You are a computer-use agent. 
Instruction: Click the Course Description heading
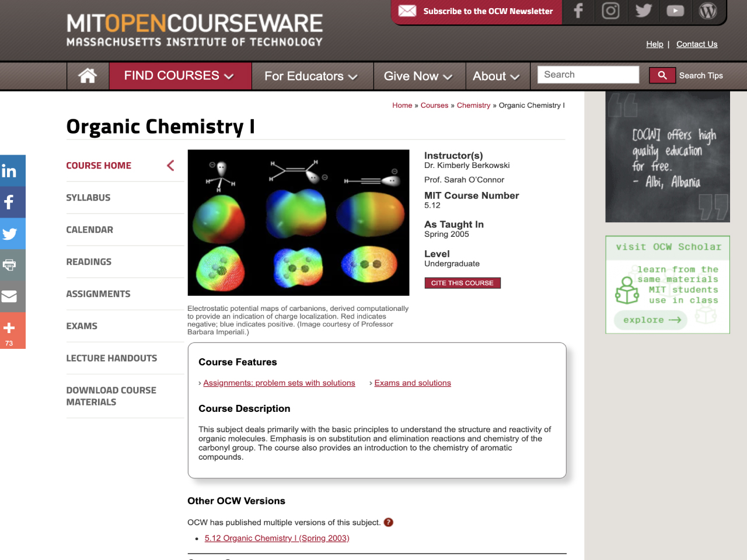(x=244, y=409)
